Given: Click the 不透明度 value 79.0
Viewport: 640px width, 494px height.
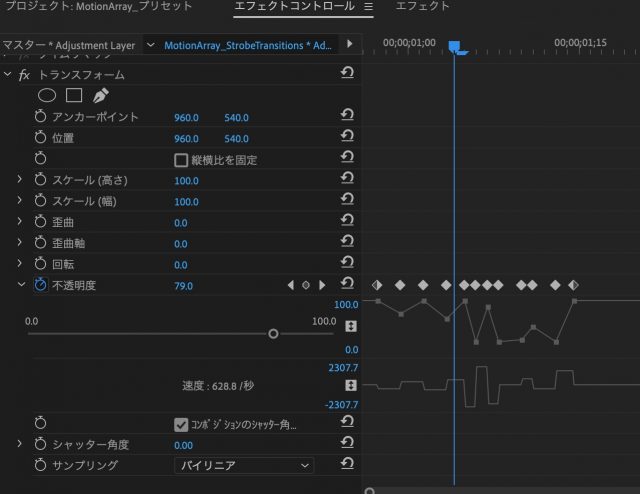Looking at the screenshot, I should tap(183, 286).
